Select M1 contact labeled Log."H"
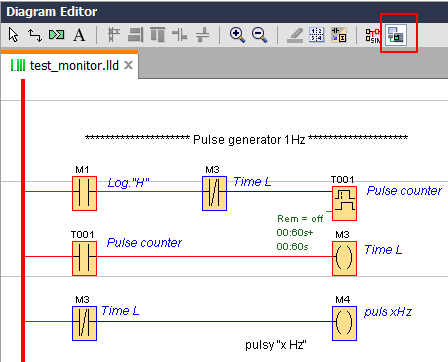This screenshot has height=362, width=448. click(x=85, y=193)
